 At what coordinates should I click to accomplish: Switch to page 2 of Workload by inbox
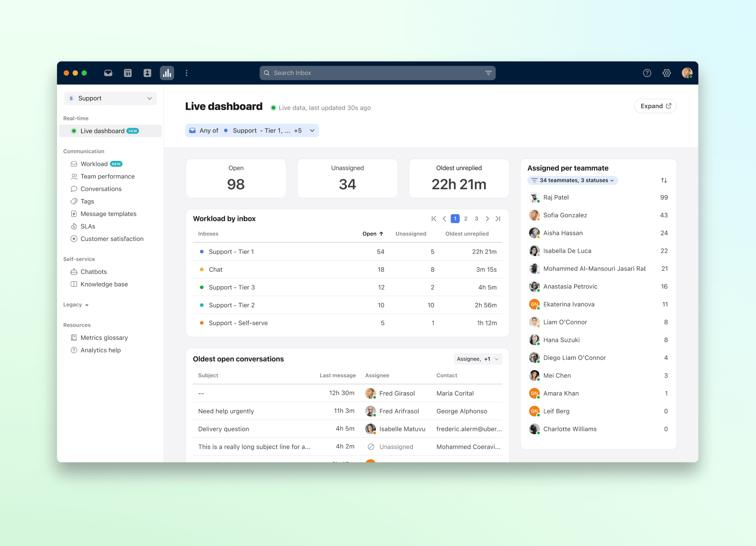[x=465, y=219]
